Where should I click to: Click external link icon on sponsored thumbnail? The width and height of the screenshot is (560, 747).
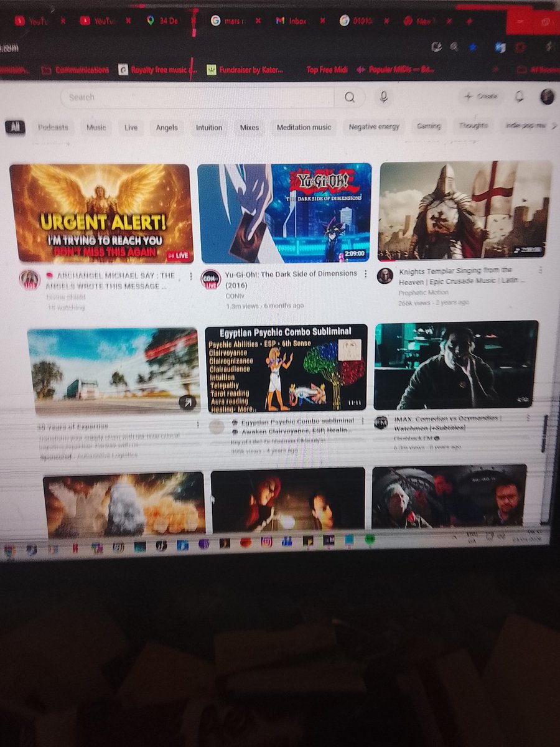coord(187,402)
